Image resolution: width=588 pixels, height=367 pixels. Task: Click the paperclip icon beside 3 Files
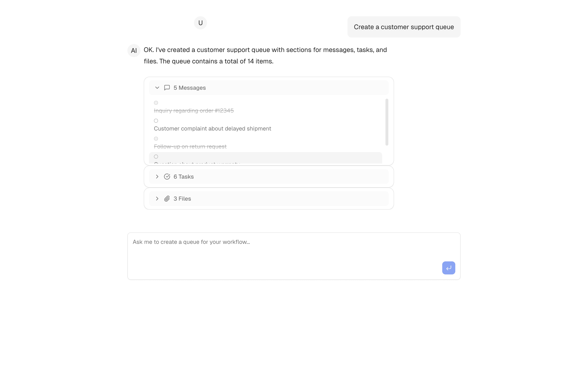167,198
